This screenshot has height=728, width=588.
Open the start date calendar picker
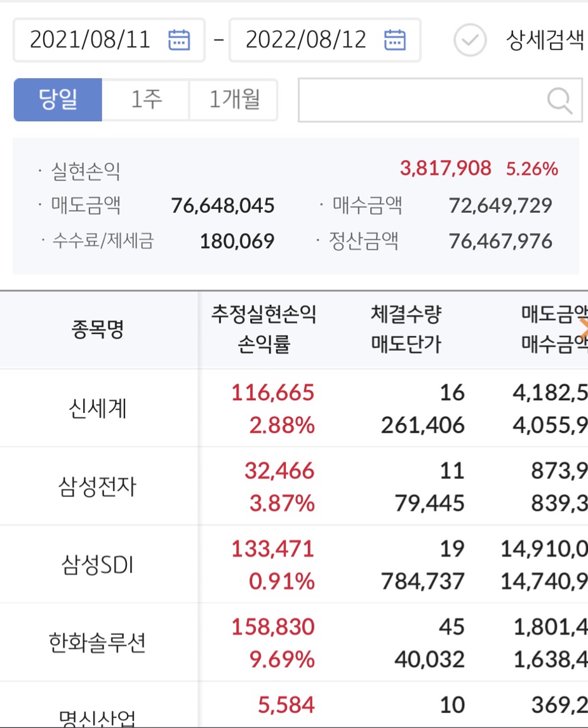tap(179, 40)
